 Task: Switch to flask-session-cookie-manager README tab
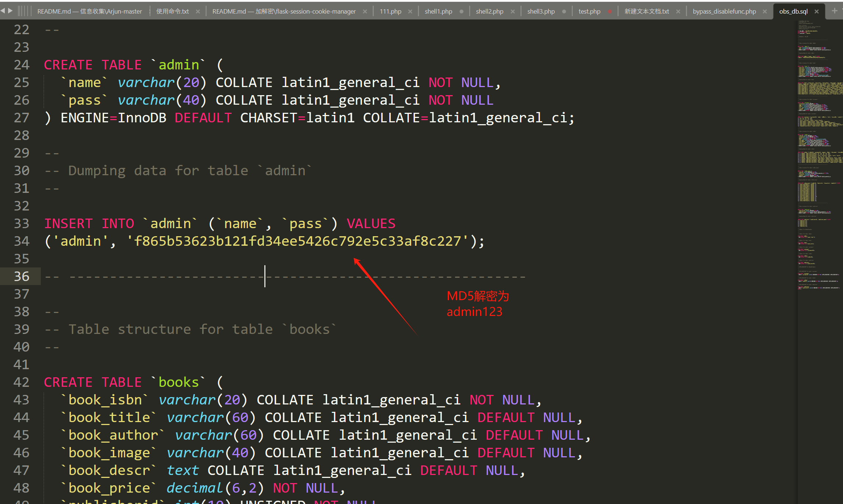[284, 11]
